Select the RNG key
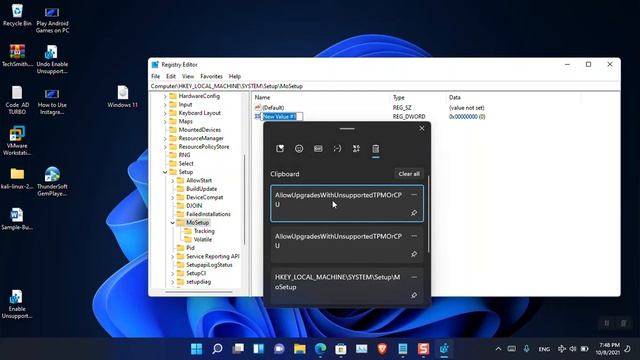The height and width of the screenshot is (360, 640). [184, 155]
